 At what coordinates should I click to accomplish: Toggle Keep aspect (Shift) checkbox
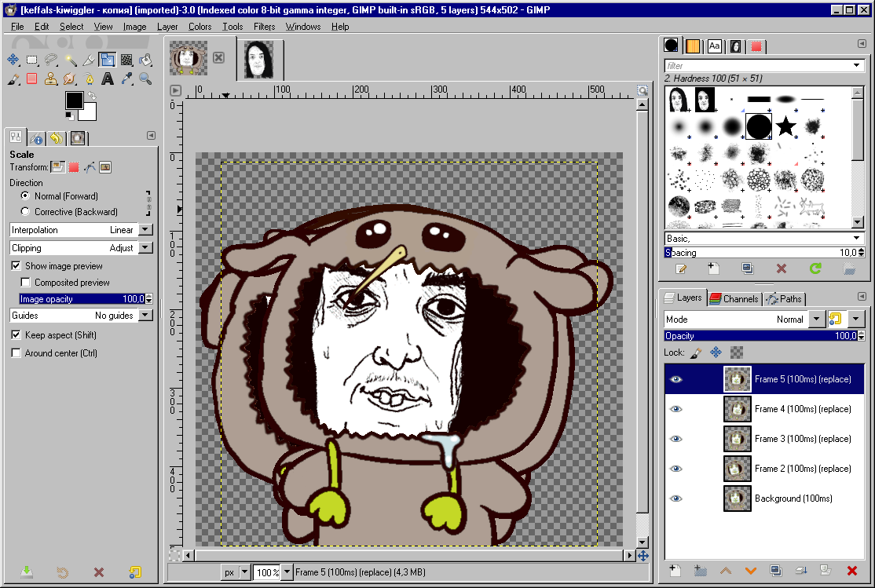(x=16, y=334)
